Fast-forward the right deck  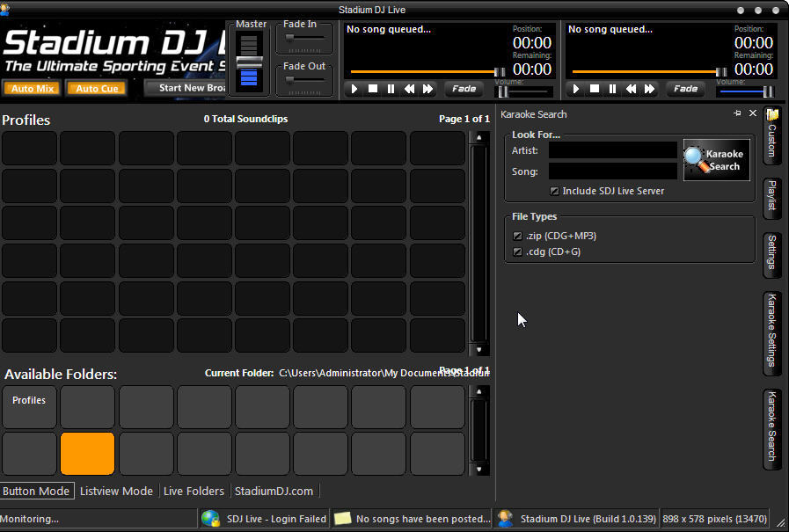[x=649, y=89]
